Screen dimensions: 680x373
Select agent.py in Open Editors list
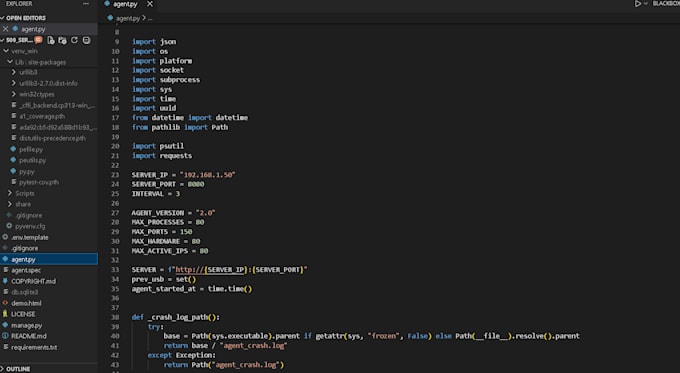tap(33, 29)
